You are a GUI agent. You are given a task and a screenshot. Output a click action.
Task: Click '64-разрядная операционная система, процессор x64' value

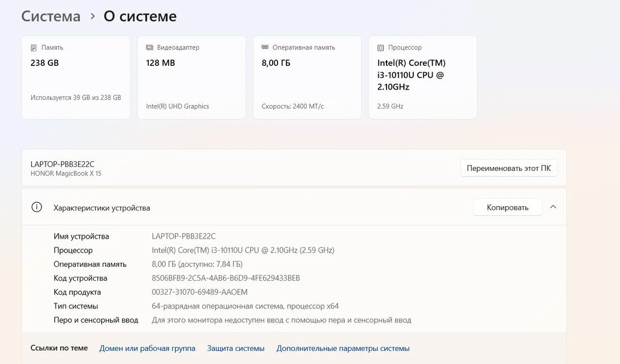pyautogui.click(x=246, y=306)
